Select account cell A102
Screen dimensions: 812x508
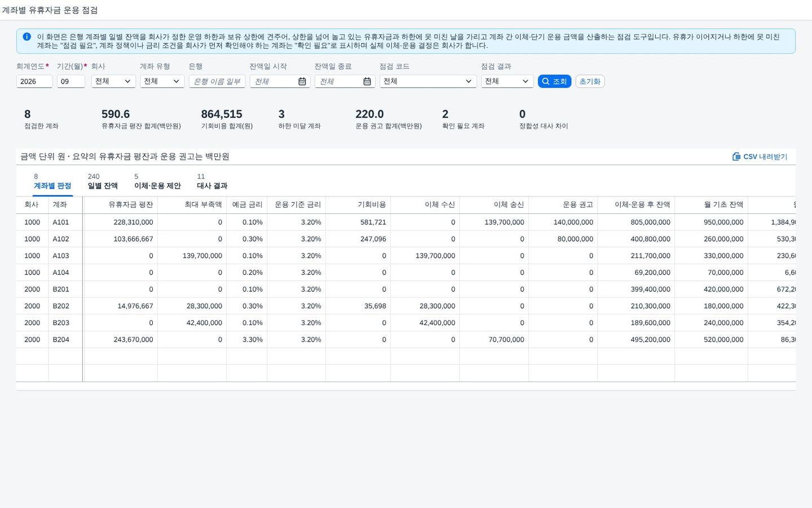(x=65, y=239)
